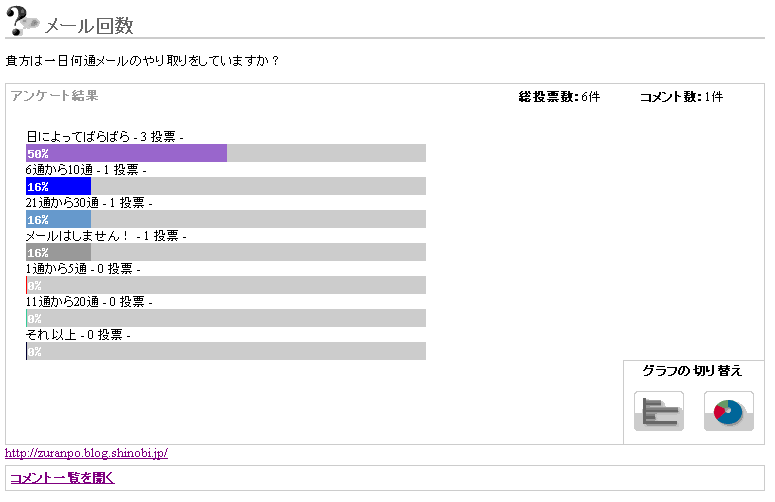Click blue 16% bar for 6通から10通

59,186
